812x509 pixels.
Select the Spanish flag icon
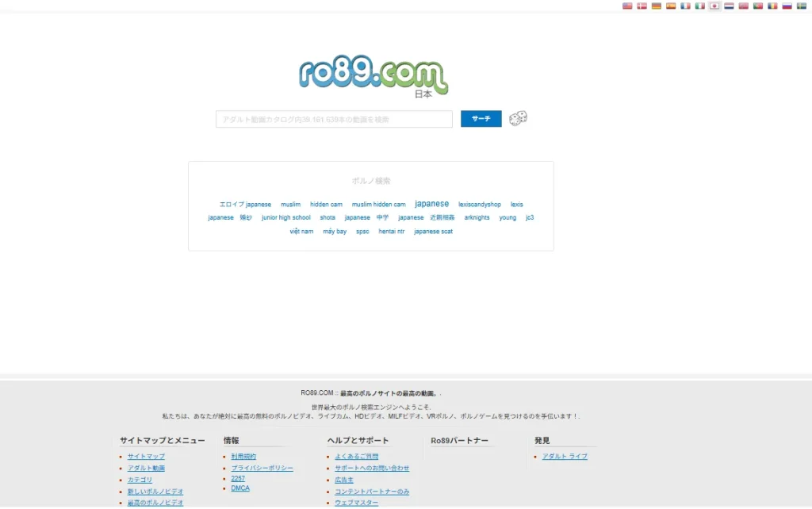pos(671,6)
